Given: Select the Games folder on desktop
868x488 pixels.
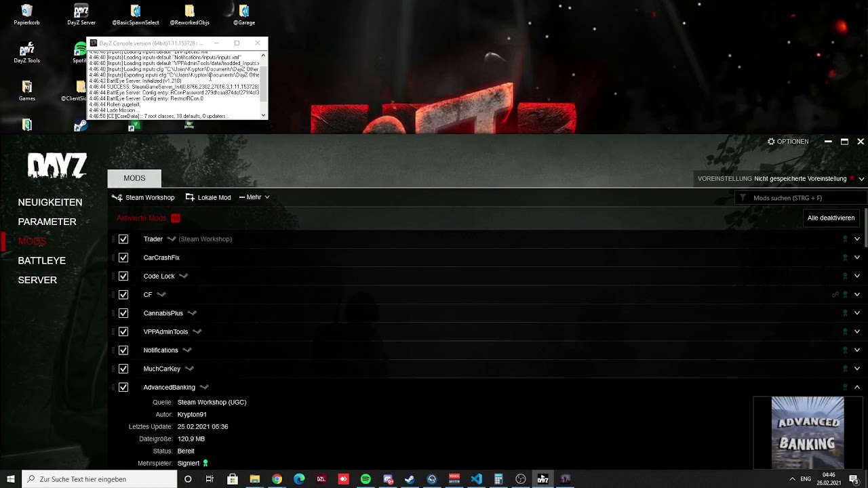Looking at the screenshot, I should (26, 91).
